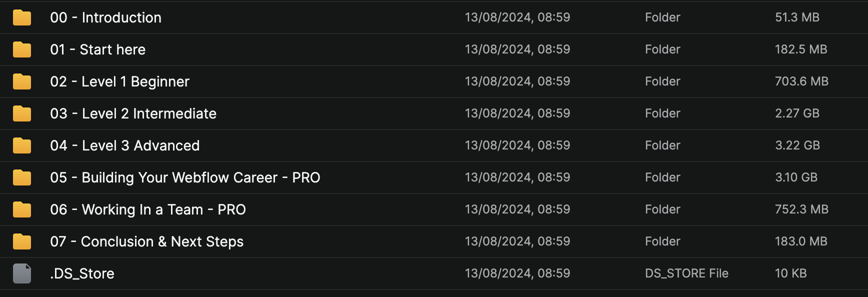Click the 01 - Start here folder icon
This screenshot has width=868, height=297.
click(22, 49)
